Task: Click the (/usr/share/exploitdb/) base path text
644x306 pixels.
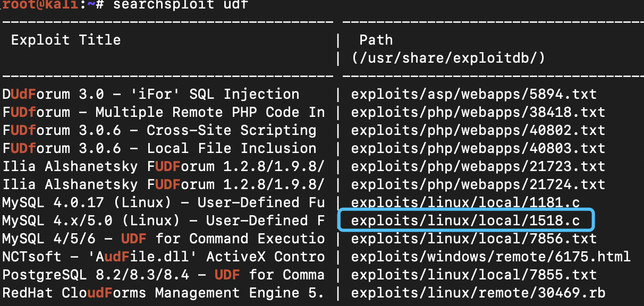Action: (x=448, y=58)
